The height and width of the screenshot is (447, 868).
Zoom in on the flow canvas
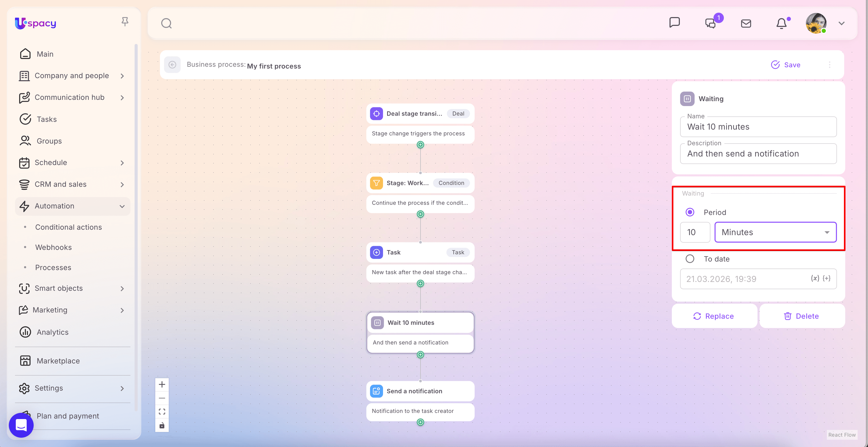tap(162, 384)
